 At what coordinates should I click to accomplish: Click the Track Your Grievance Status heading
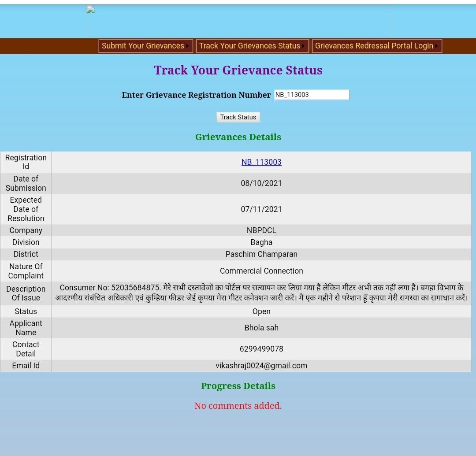(x=238, y=70)
